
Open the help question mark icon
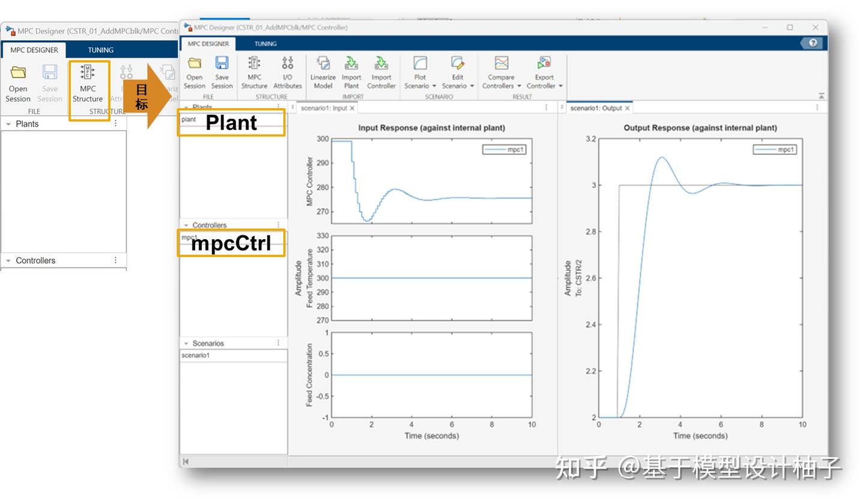pyautogui.click(x=813, y=43)
